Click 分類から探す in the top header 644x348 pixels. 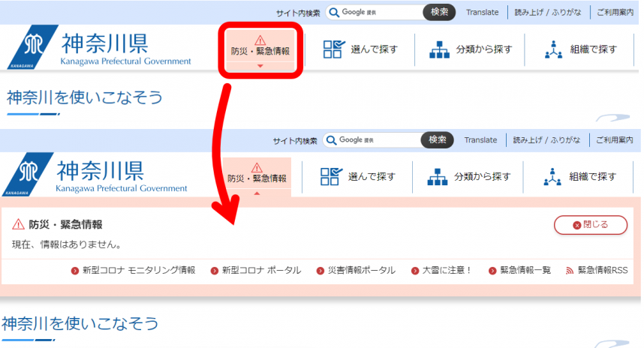pos(471,49)
